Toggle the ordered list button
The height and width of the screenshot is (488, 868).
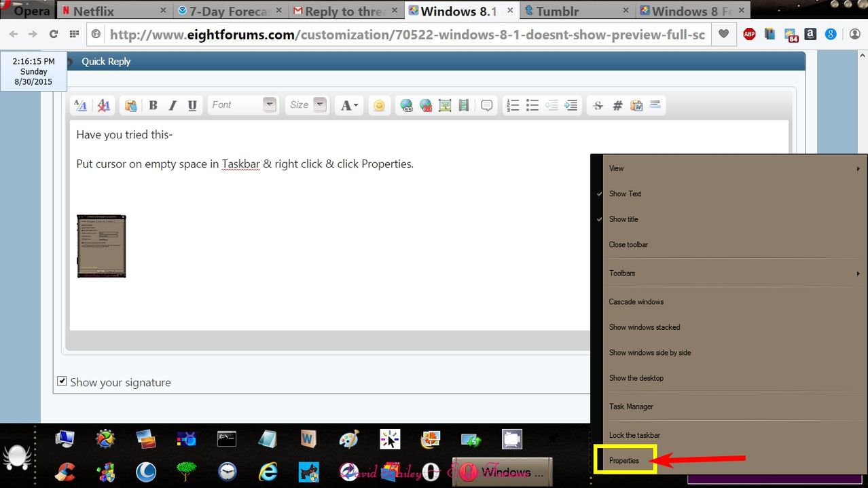pos(513,105)
